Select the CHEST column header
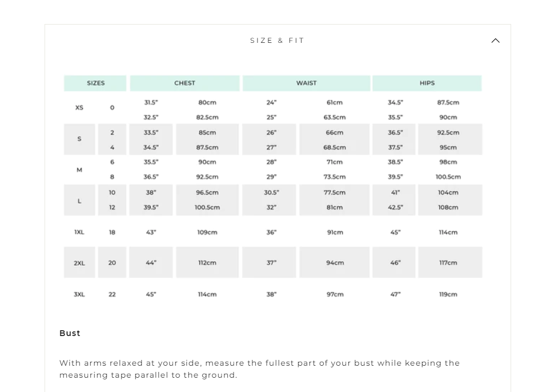 pyautogui.click(x=184, y=83)
